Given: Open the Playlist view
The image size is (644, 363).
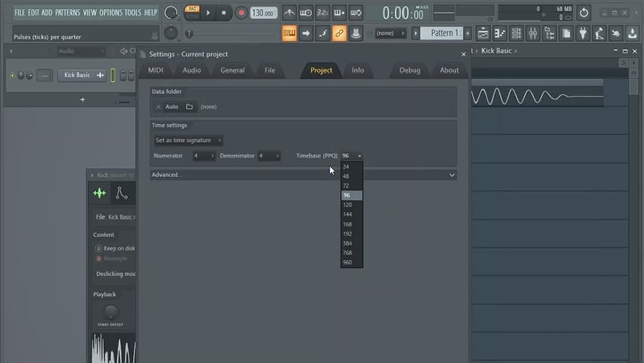Looking at the screenshot, I should 483,34.
